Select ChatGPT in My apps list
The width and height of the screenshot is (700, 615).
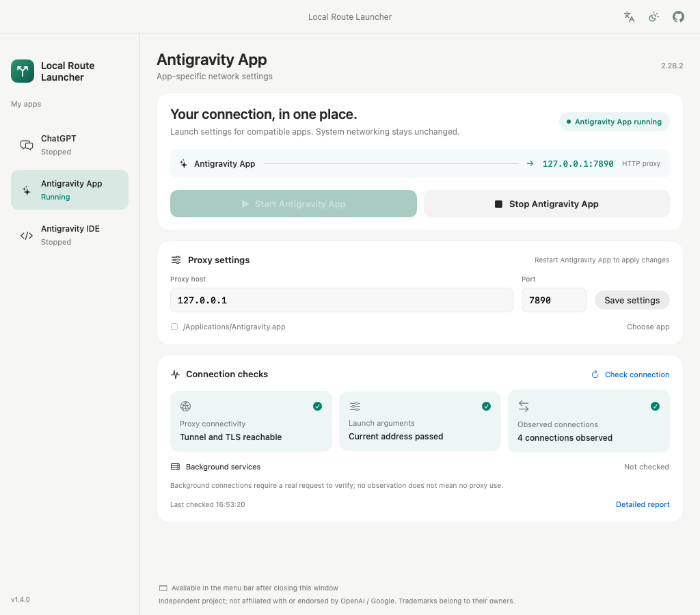tap(70, 145)
